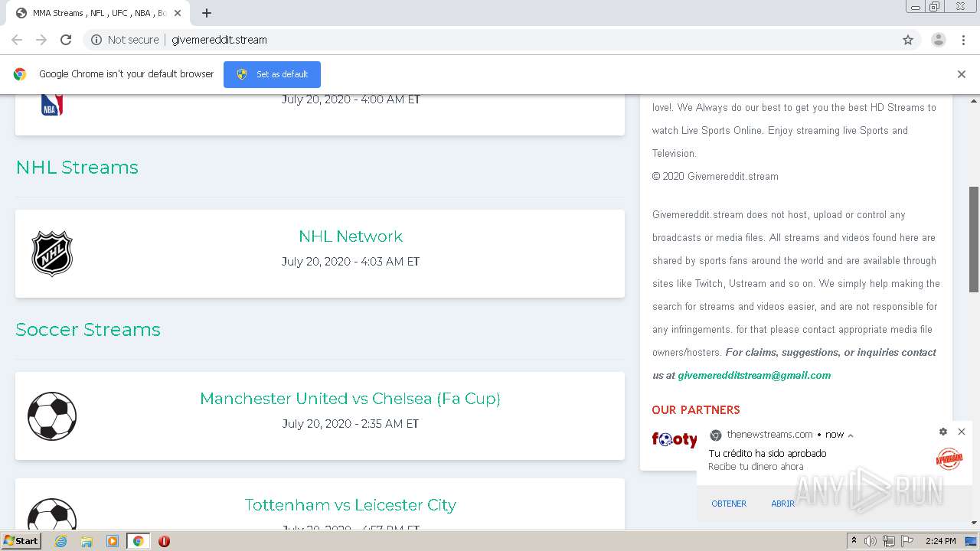Click givemeredditstream@gmail.com email link
This screenshot has height=551, width=980.
click(754, 375)
